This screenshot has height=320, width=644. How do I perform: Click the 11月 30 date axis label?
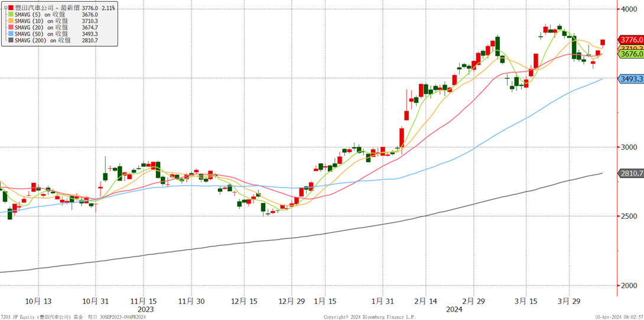192,302
